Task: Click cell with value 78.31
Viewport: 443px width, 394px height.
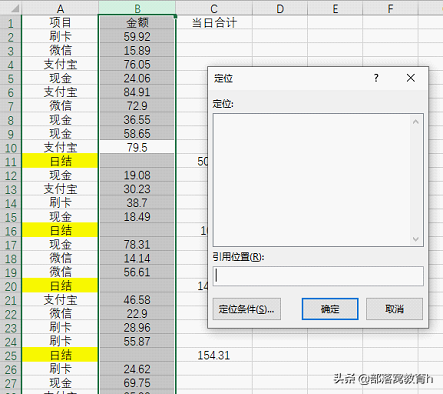Action: tap(137, 245)
